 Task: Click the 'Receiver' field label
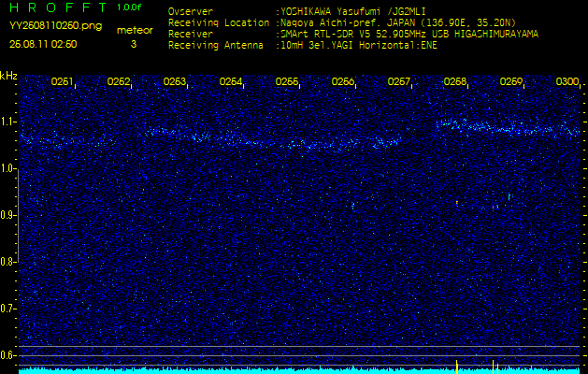(191, 35)
